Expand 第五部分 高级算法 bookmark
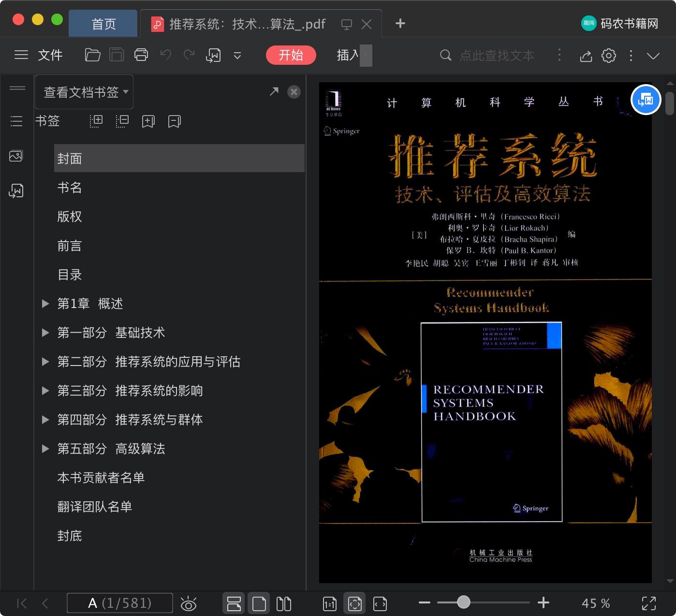This screenshot has width=676, height=616. tap(45, 449)
